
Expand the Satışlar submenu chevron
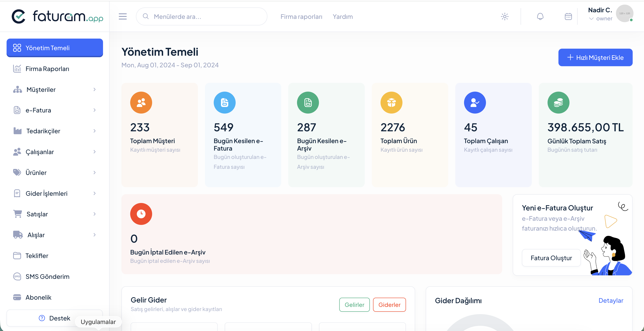(x=94, y=214)
